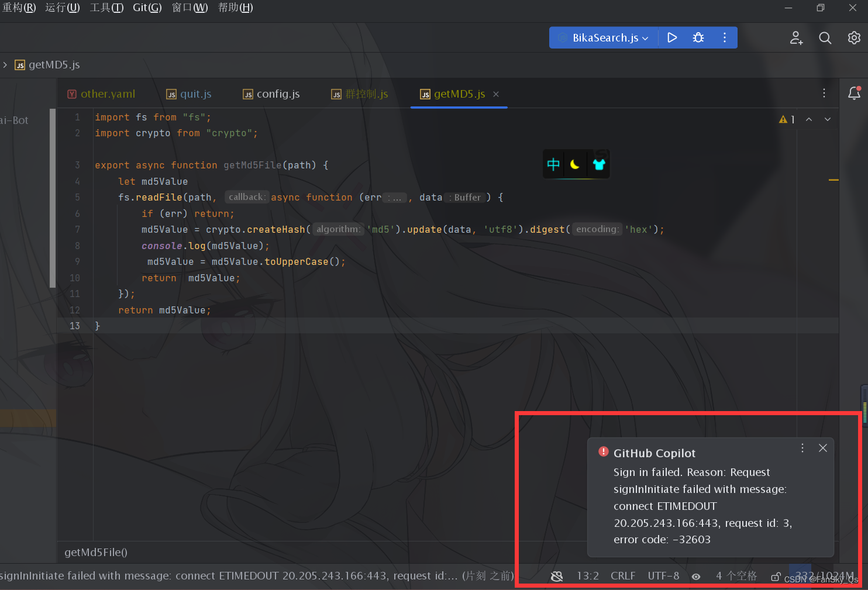Close the getMD5.js tab

[496, 94]
